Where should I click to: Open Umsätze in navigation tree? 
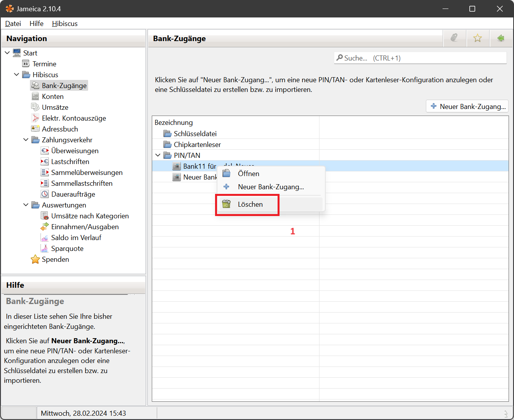(x=55, y=107)
